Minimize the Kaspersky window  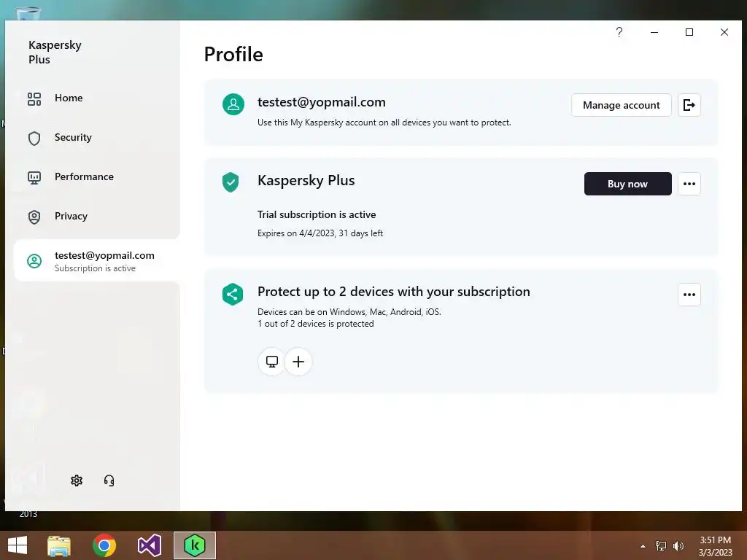654,32
